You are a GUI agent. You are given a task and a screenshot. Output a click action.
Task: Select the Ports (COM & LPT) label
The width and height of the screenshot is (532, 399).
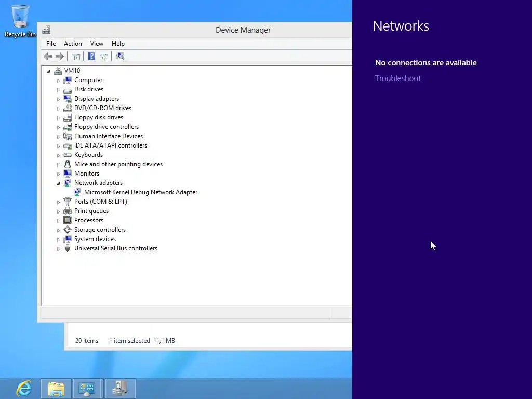coord(101,202)
